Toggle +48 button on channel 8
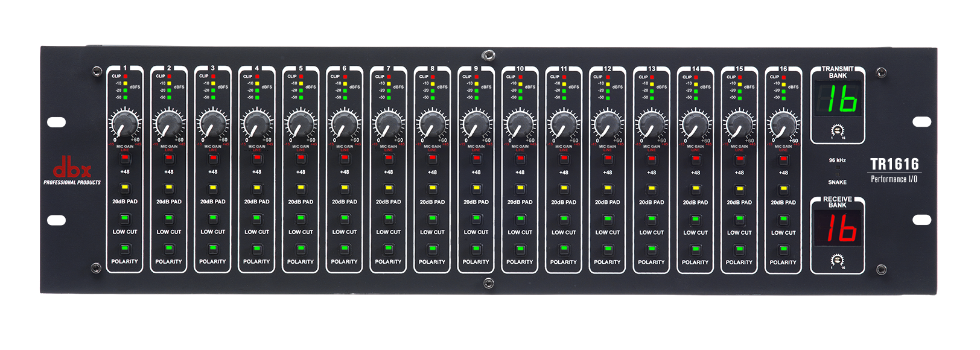Screen dimensions: 980x350 pyautogui.click(x=432, y=159)
